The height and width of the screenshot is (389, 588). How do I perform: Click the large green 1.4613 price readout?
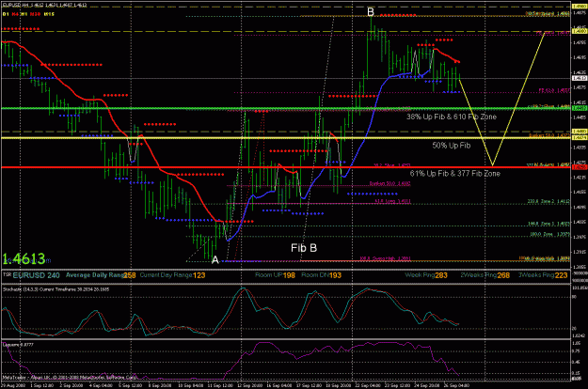tap(24, 258)
